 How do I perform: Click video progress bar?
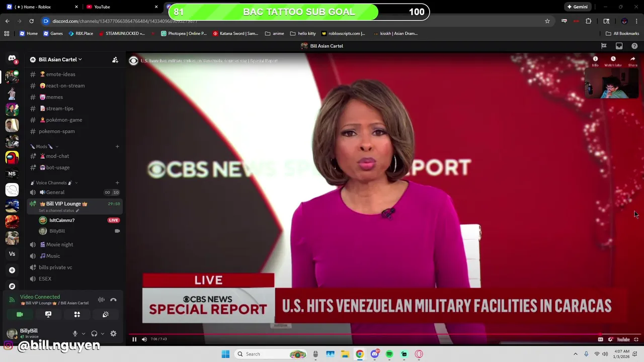[384, 334]
